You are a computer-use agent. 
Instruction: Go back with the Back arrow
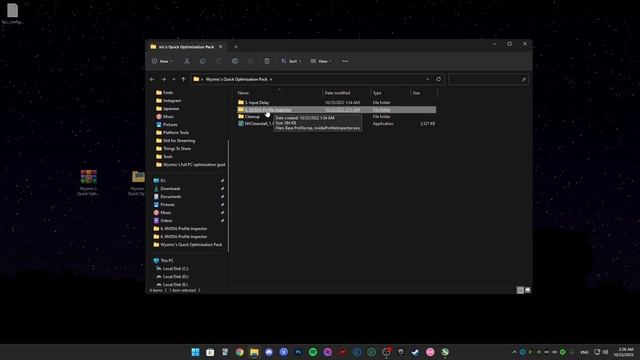coord(152,79)
